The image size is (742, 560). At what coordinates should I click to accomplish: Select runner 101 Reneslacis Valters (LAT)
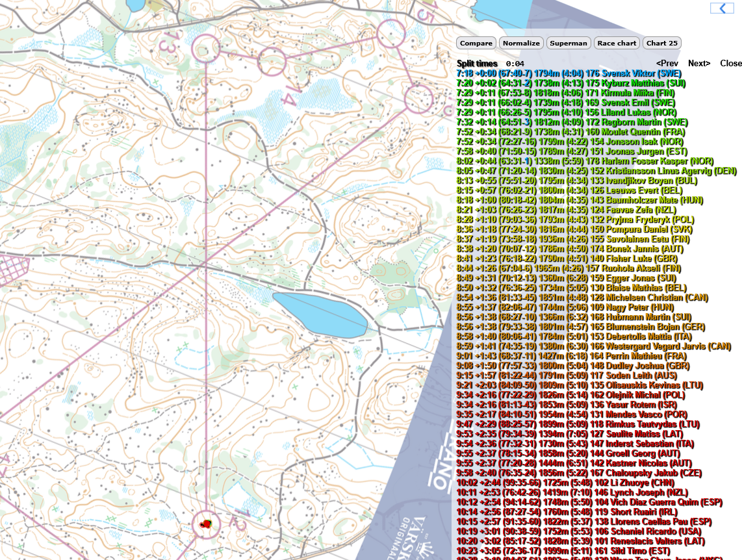coord(581,541)
